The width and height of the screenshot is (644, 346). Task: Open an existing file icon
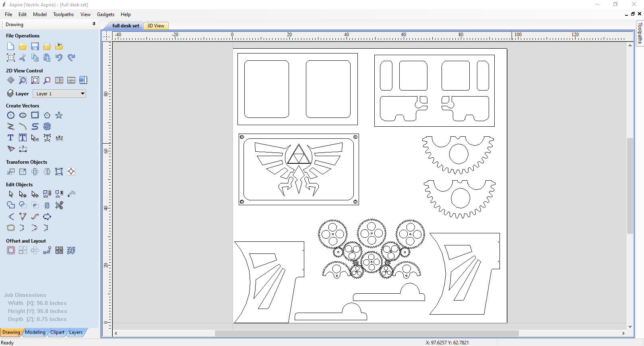23,46
